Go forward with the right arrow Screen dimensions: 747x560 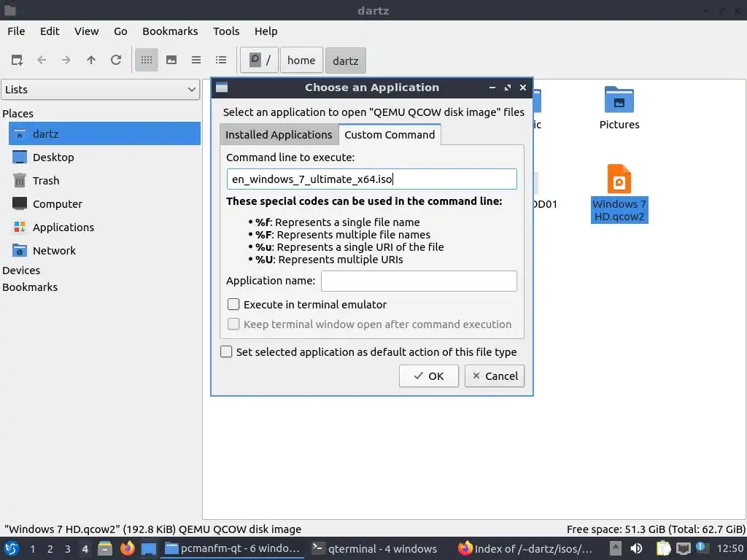(x=66, y=60)
